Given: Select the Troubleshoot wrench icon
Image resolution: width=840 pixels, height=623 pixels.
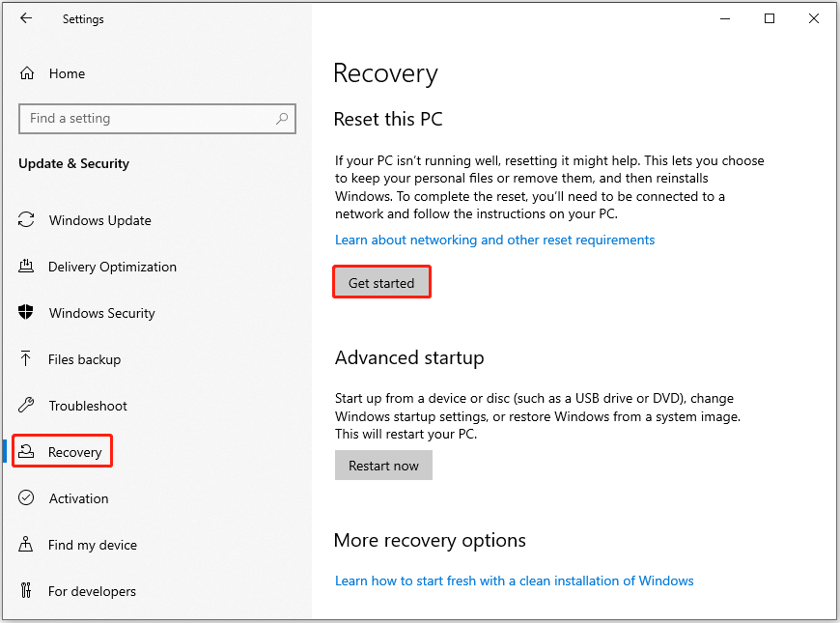Looking at the screenshot, I should [27, 406].
